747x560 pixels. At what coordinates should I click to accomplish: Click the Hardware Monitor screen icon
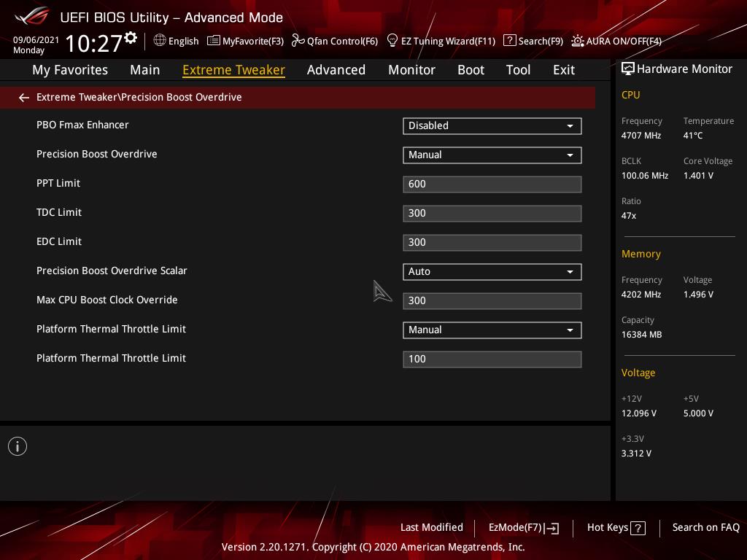(x=628, y=69)
